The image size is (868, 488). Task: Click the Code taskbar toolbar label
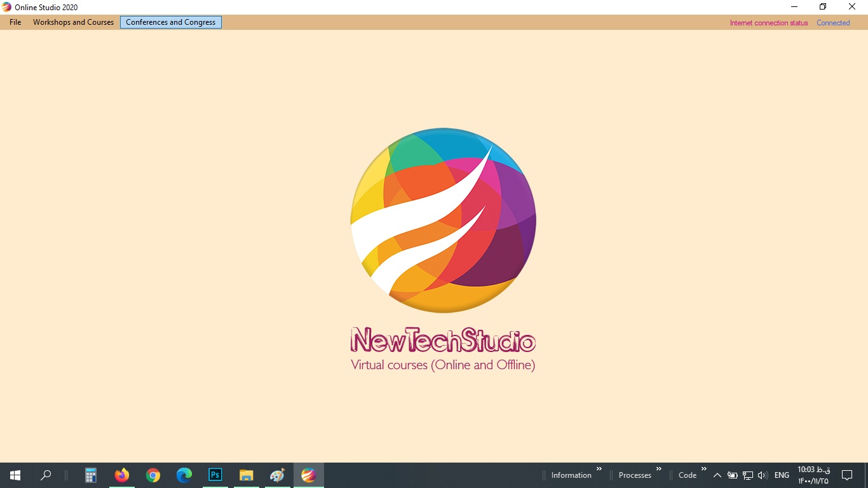(688, 475)
